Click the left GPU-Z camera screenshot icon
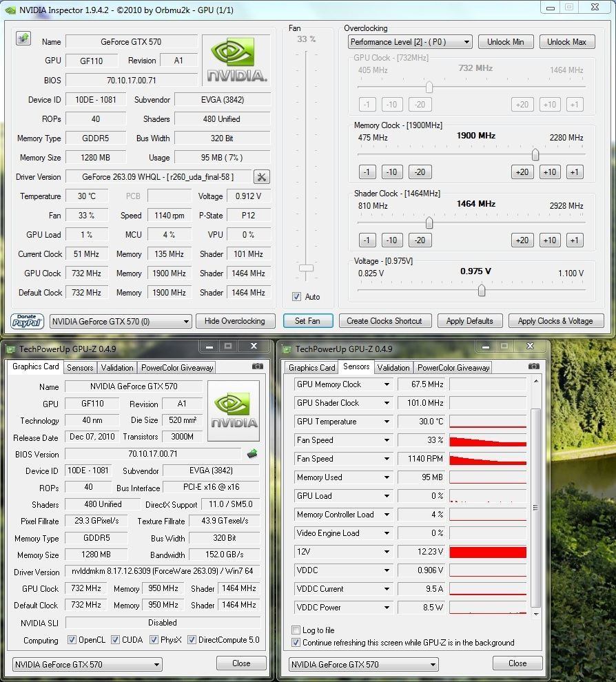Screen dimensions: 616x682 pyautogui.click(x=258, y=366)
